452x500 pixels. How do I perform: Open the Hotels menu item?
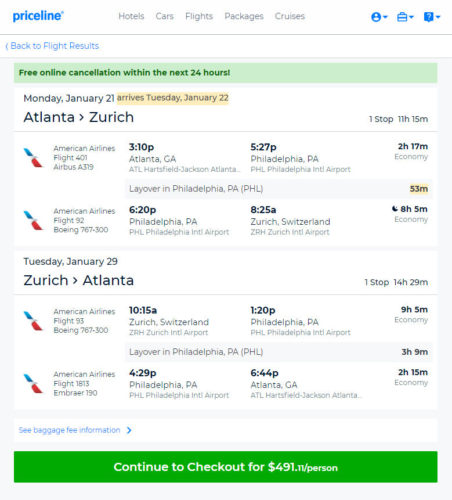(131, 16)
